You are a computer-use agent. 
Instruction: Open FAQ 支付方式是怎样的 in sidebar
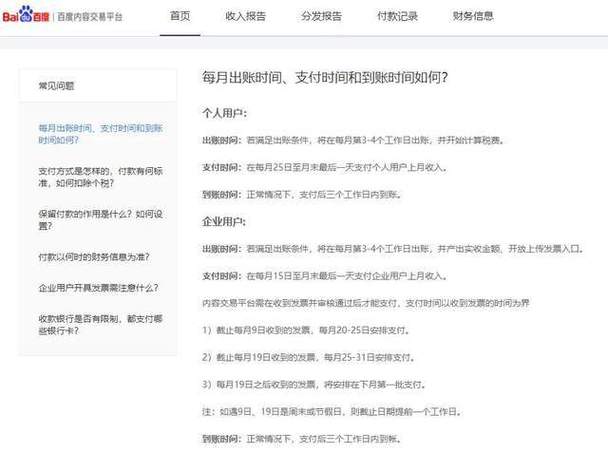(x=100, y=177)
